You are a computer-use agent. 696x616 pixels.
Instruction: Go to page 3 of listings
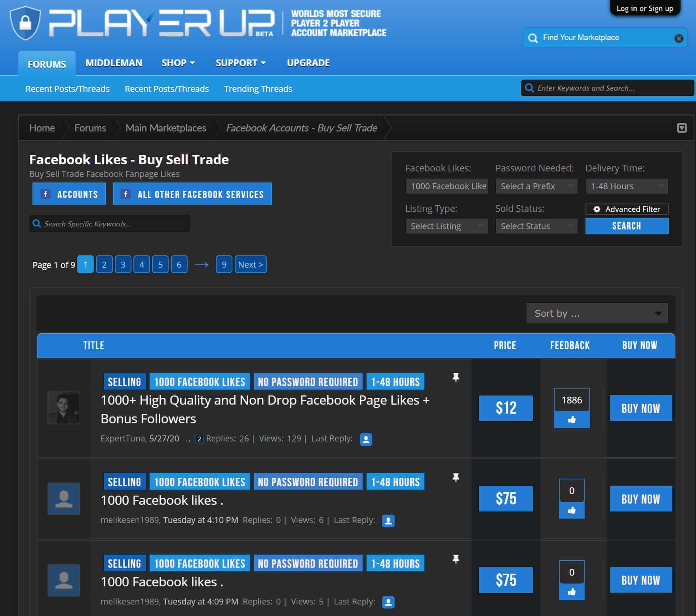click(123, 264)
